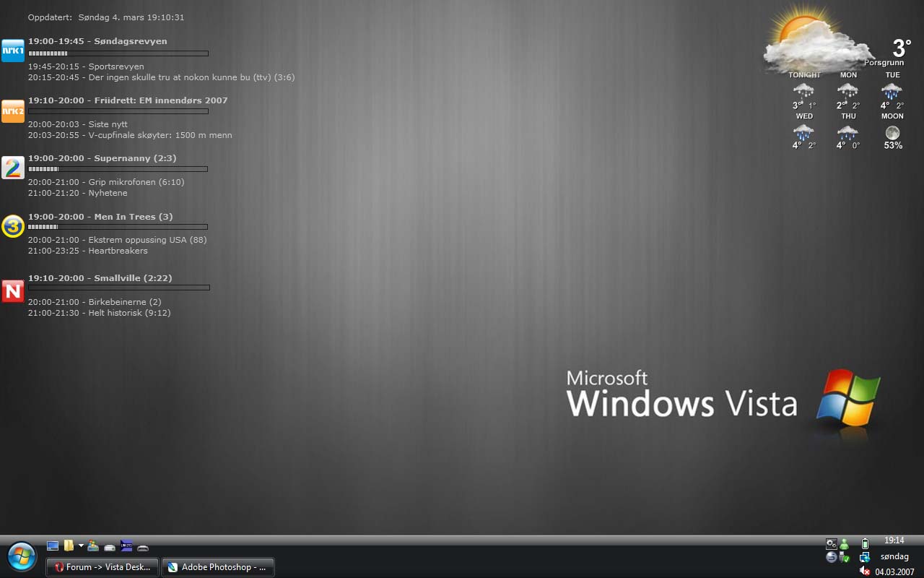Click the NRK1 channel logo

13,51
